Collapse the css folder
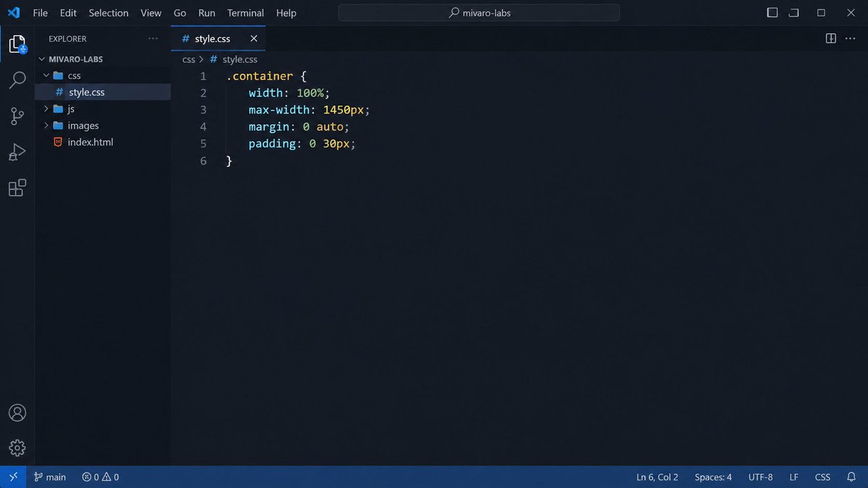This screenshot has width=868, height=488. 103,76
